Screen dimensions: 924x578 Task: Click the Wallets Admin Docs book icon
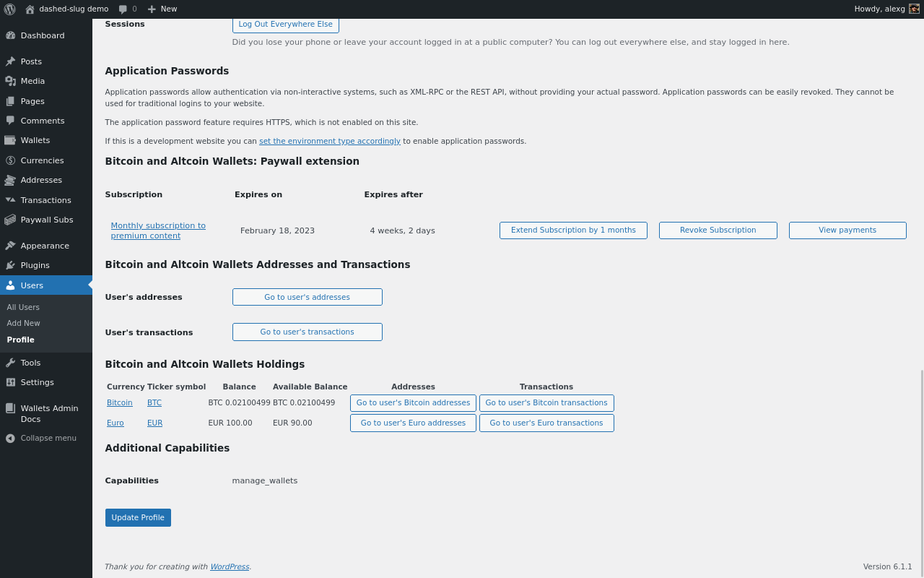click(x=10, y=408)
